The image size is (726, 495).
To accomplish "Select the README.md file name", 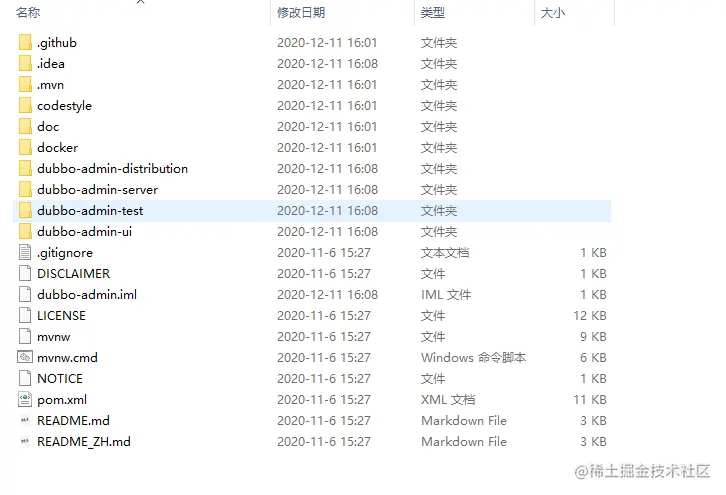I will click(74, 420).
